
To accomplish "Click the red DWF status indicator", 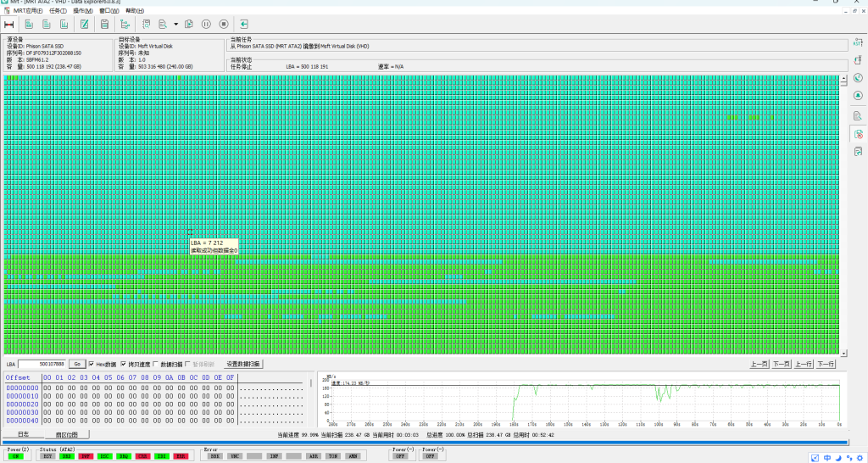I will coord(86,456).
